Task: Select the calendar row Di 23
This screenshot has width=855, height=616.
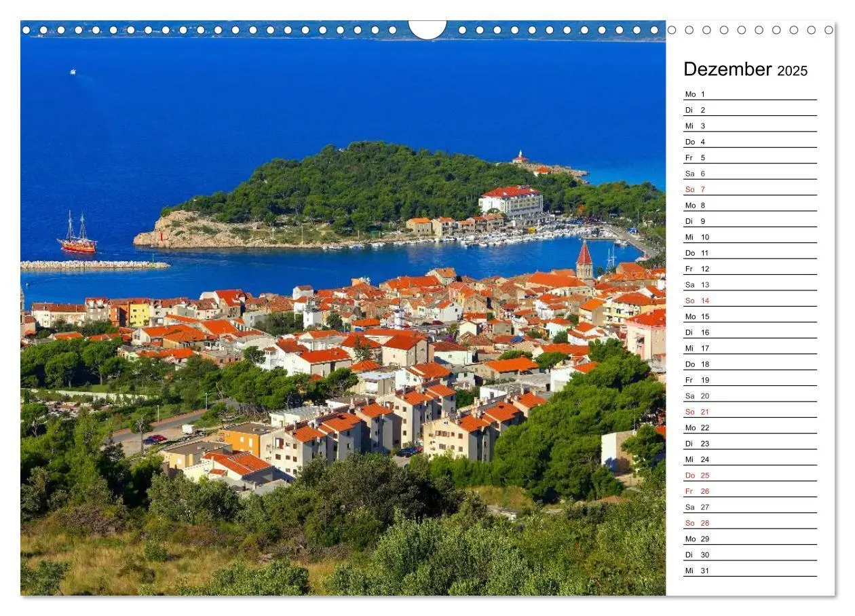Action: point(750,444)
